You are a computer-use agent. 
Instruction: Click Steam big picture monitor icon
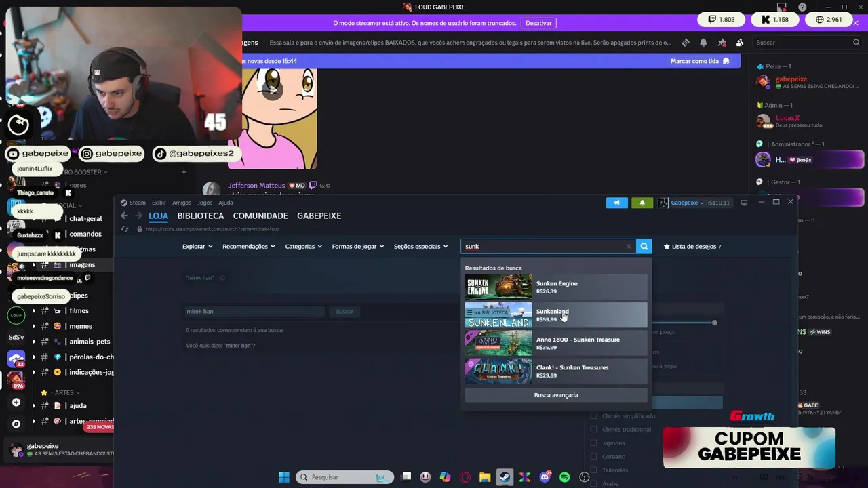point(744,203)
